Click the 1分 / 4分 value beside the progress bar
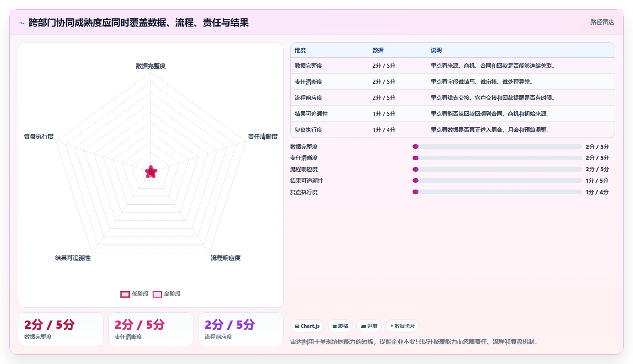Image resolution: width=633 pixels, height=364 pixels. 597,192
